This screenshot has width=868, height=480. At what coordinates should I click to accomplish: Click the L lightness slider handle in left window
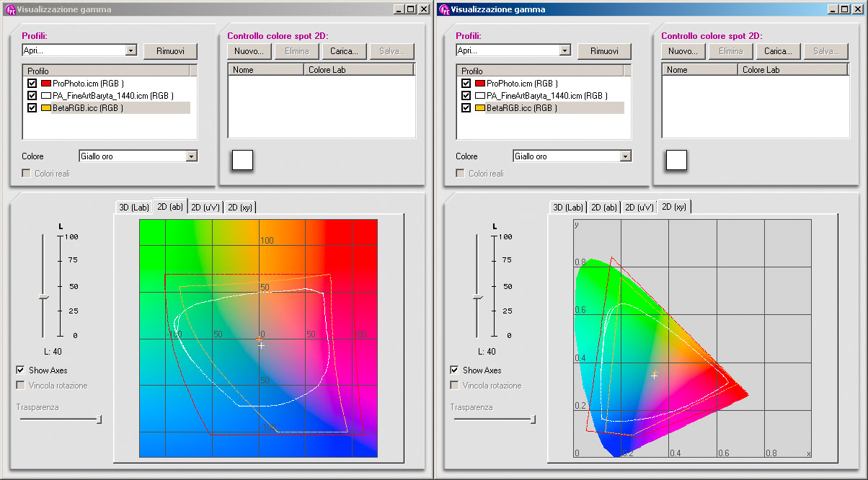43,297
